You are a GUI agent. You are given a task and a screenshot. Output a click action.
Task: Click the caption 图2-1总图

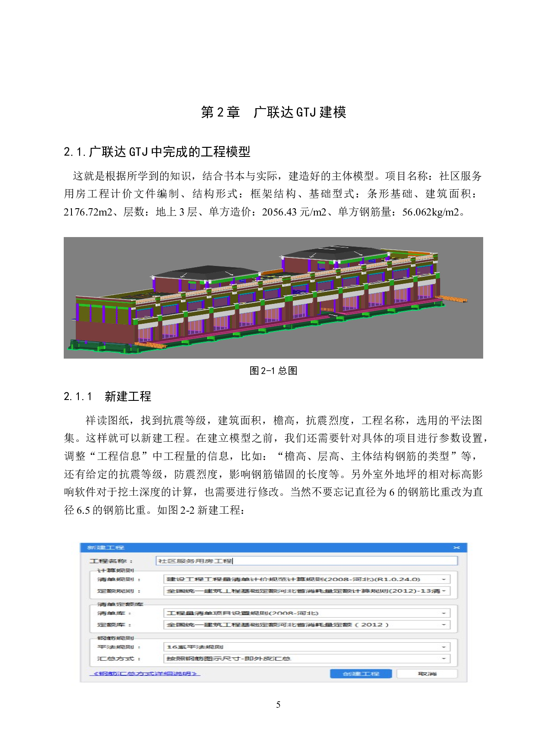pyautogui.click(x=273, y=371)
